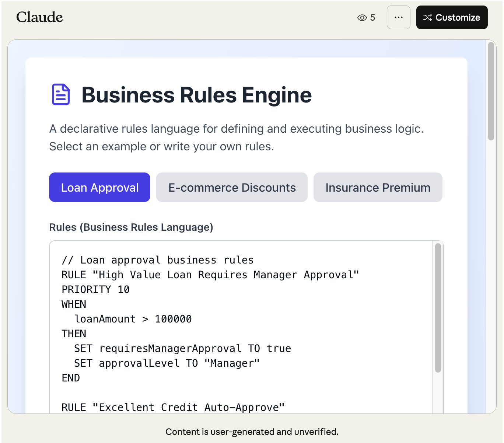Click the eye views icon
The width and height of the screenshot is (504, 443).
pyautogui.click(x=362, y=18)
